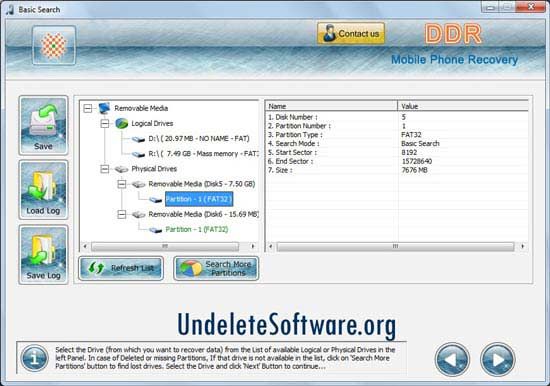The height and width of the screenshot is (386, 550).
Task: Select the Removable Media root label
Action: click(141, 108)
